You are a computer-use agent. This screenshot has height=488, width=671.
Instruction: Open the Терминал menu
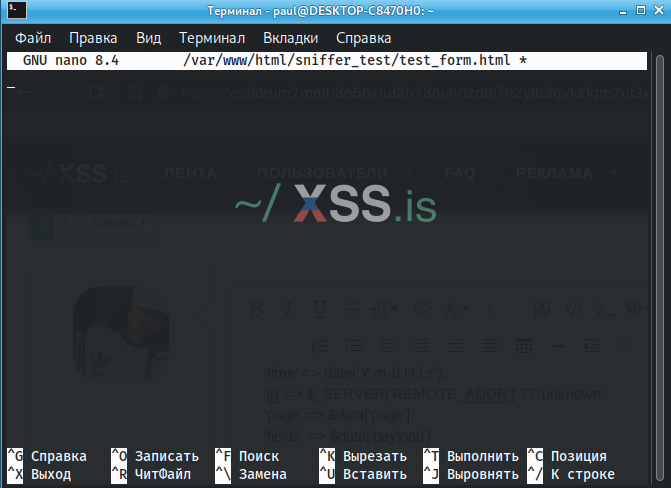coord(212,38)
